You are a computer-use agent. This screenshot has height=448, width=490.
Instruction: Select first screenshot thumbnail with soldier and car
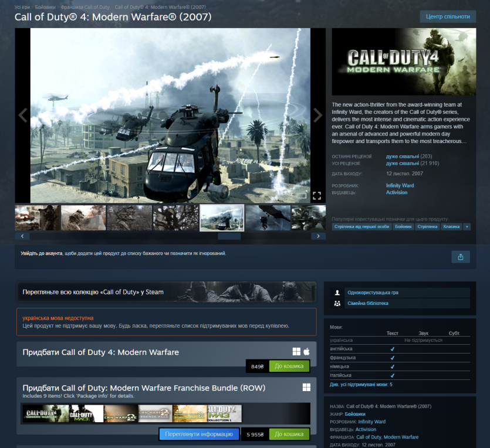coord(37,218)
